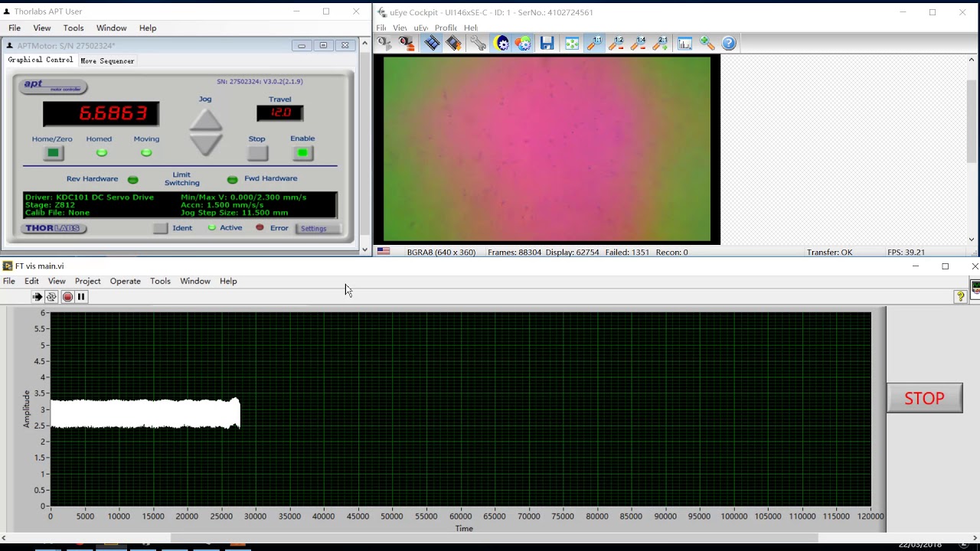Screen dimensions: 980x551
Task: Pause the LabVIEW VI execution
Action: point(81,297)
